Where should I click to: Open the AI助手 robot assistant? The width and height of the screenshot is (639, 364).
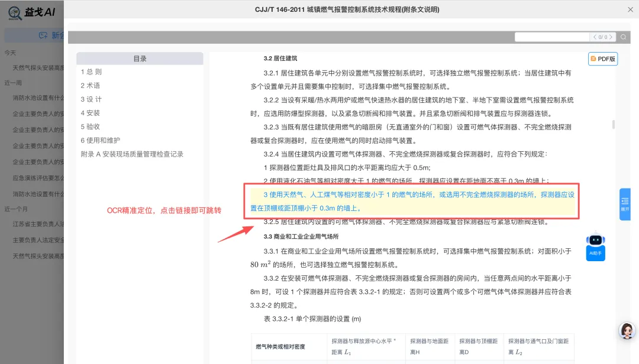point(595,247)
